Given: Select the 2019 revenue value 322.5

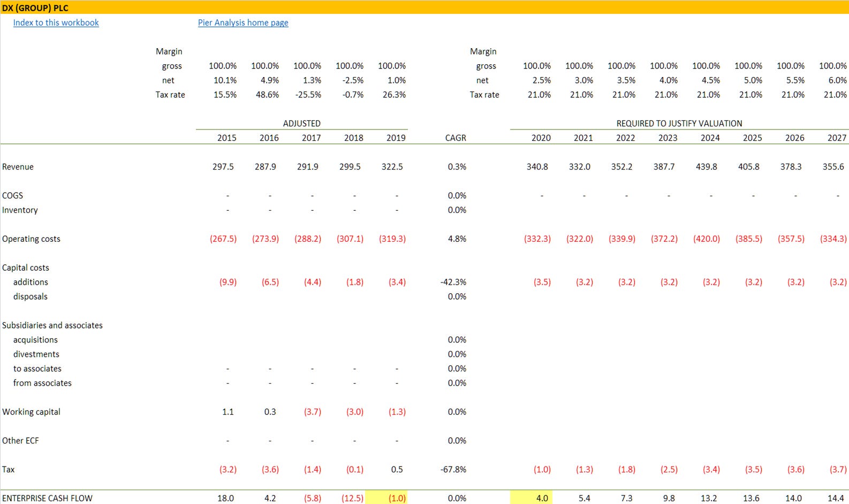Looking at the screenshot, I should (392, 166).
